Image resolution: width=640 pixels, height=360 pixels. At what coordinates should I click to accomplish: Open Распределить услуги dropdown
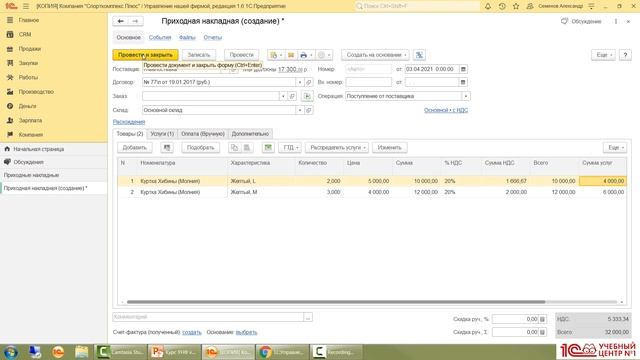pyautogui.click(x=337, y=147)
